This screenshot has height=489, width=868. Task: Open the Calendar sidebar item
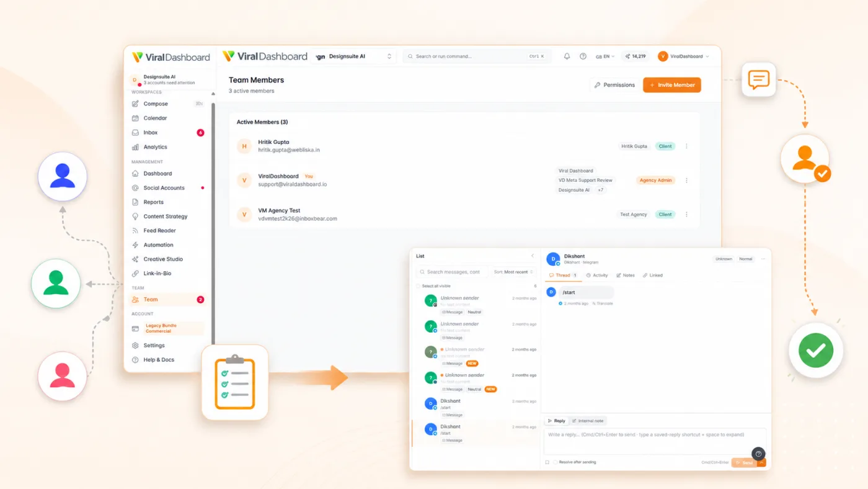168,118
